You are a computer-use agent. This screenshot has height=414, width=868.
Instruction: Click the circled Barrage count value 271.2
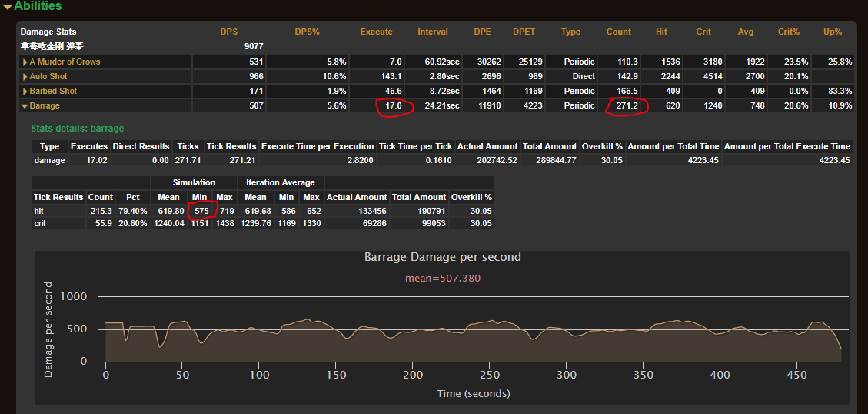(x=627, y=106)
